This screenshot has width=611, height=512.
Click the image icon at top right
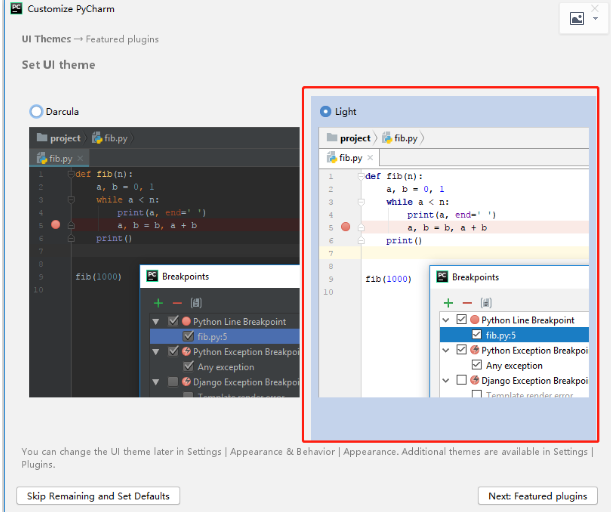click(577, 18)
